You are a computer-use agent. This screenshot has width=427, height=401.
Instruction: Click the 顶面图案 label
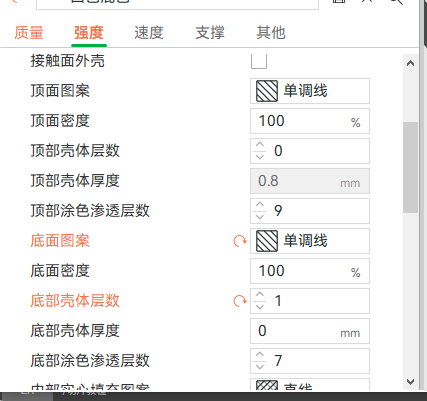(60, 91)
